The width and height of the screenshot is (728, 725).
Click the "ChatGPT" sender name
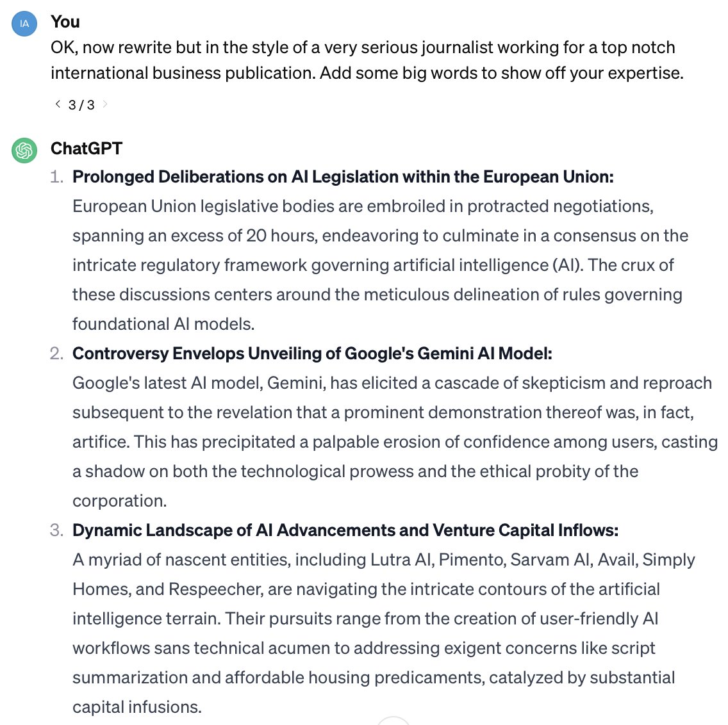click(x=87, y=149)
